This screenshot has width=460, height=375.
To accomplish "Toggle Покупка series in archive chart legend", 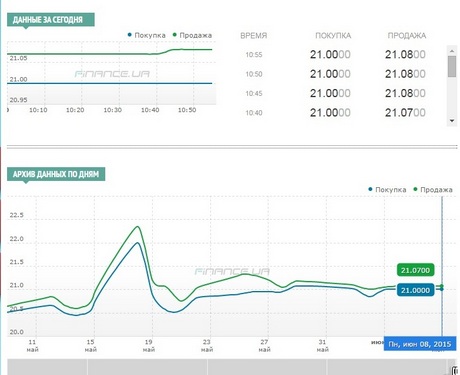I will [x=387, y=190].
